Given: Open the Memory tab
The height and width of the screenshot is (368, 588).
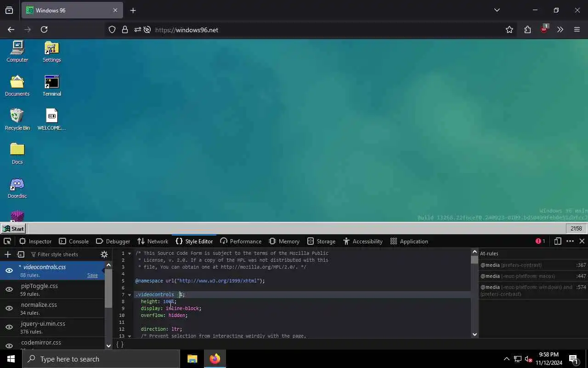Looking at the screenshot, I should tap(284, 241).
